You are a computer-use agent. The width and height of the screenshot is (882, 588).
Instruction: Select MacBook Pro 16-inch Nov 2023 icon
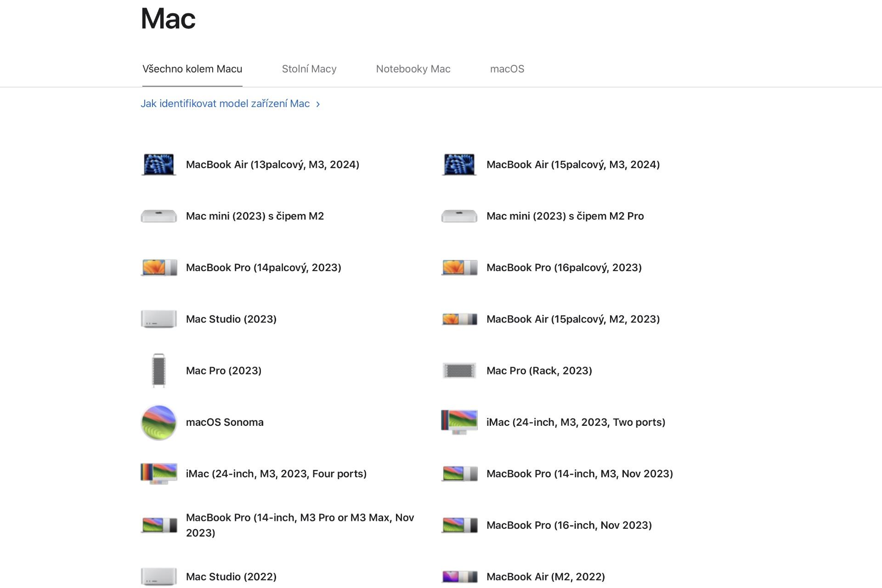tap(459, 525)
